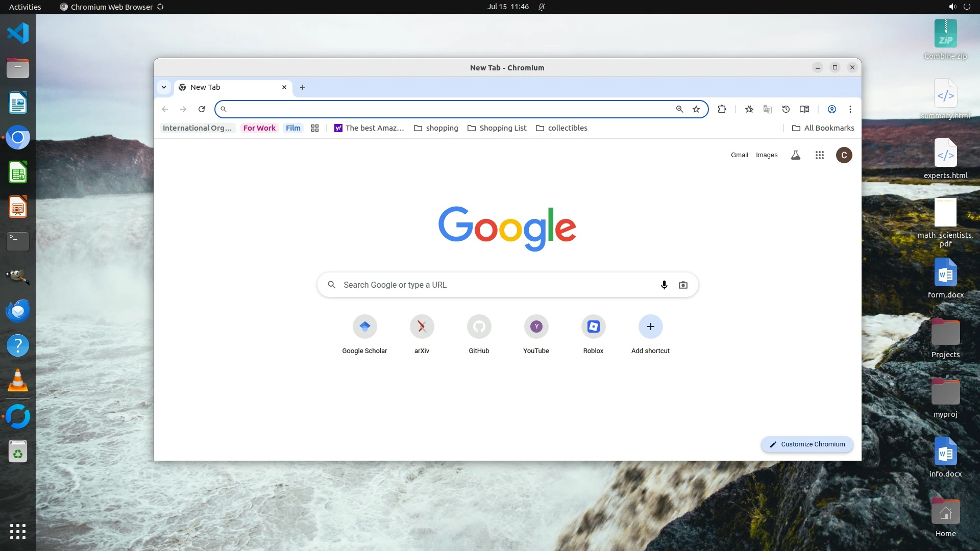Open the Gmail link
980x551 pixels.
click(x=739, y=155)
